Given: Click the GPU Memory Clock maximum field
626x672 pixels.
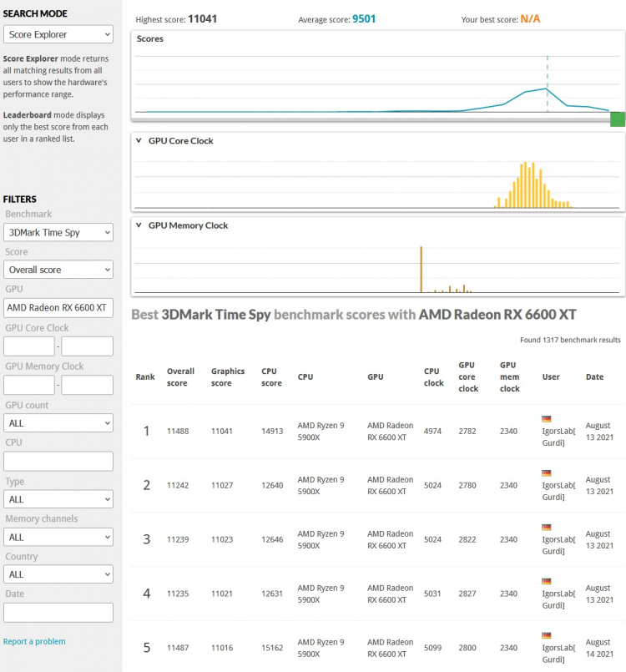Looking at the screenshot, I should 88,385.
